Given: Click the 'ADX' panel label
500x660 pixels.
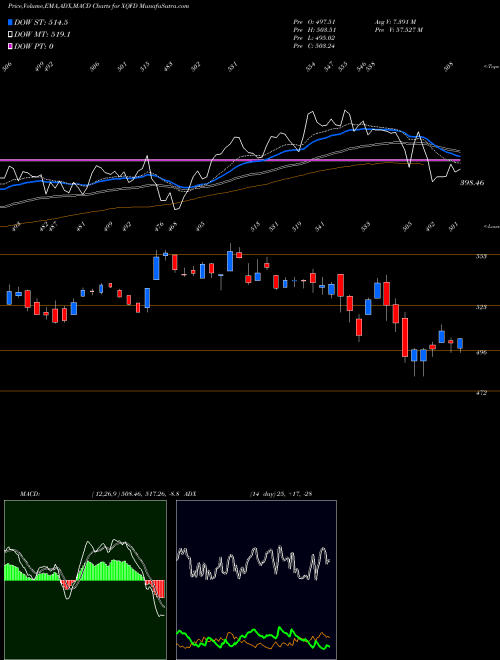Looking at the screenshot, I should point(190,494).
